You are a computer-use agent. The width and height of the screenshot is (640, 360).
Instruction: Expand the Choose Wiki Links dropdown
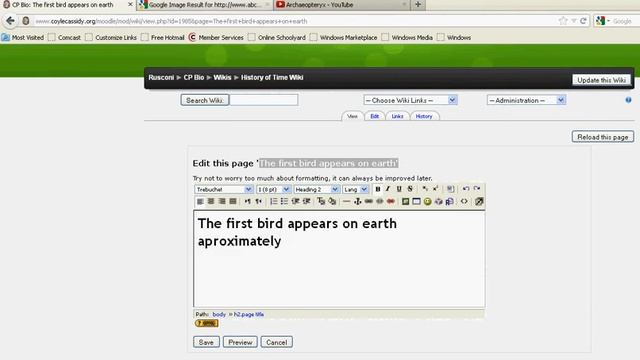coord(410,100)
